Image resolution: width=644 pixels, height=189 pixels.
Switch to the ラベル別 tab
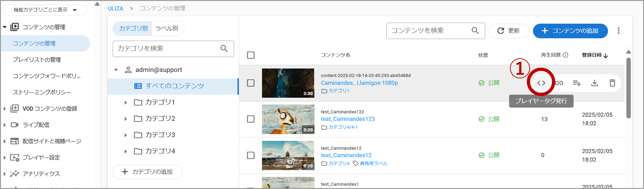(x=167, y=29)
